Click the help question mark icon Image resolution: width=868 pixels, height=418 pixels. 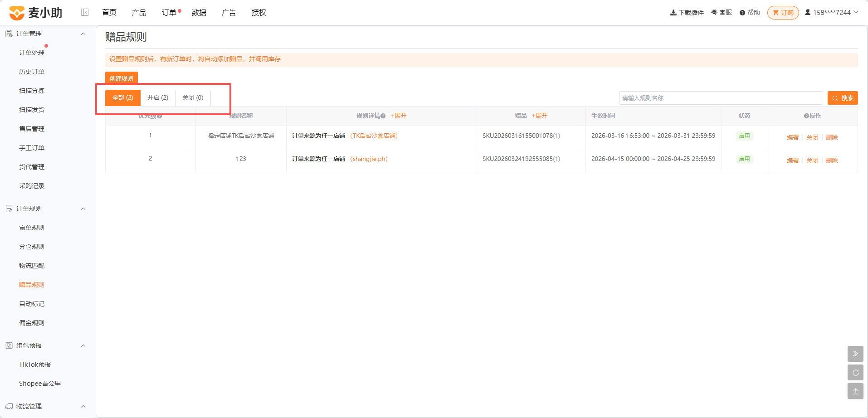click(742, 13)
